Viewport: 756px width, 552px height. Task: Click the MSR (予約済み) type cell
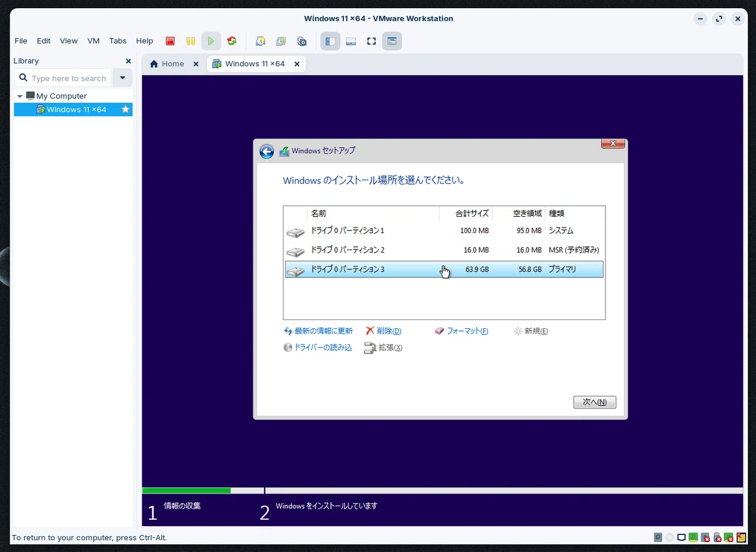point(573,250)
